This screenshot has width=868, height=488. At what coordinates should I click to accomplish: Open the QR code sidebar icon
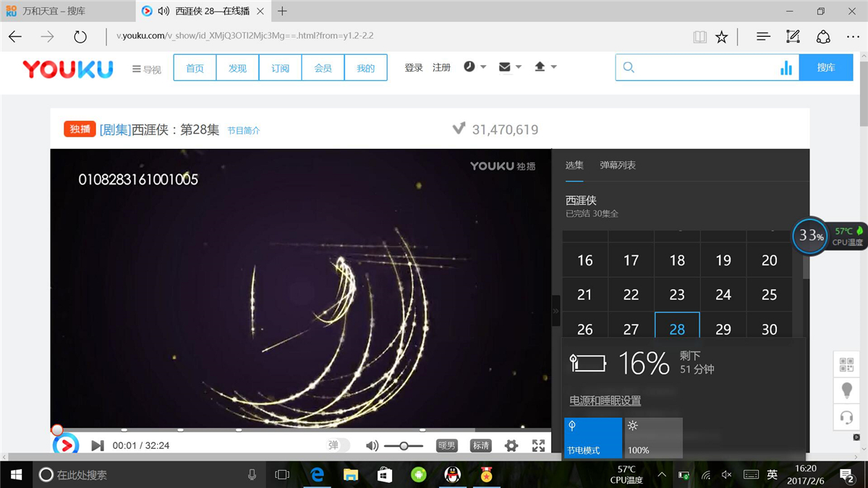846,365
